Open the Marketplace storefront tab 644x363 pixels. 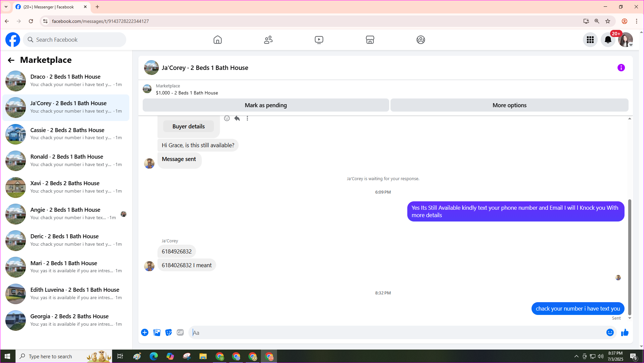[370, 40]
